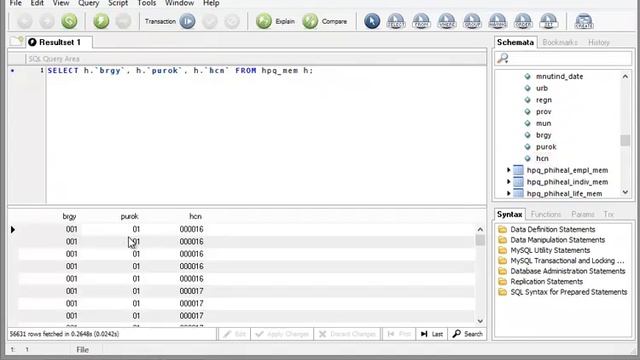Click the Edit resultset button
The image size is (640, 360).
(234, 334)
